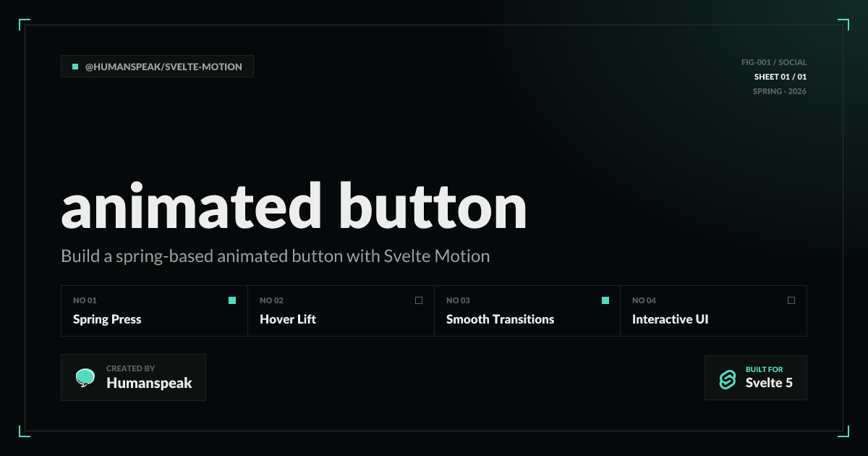Screen dimensions: 868x456
Task: Click filled green square in Smooth Transitions card
Action: point(605,300)
